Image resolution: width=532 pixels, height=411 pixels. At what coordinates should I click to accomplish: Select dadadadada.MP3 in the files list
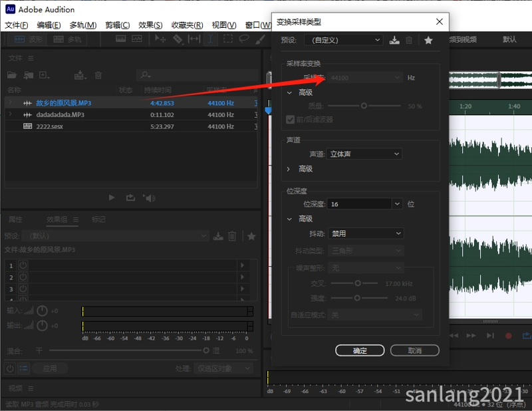(60, 114)
